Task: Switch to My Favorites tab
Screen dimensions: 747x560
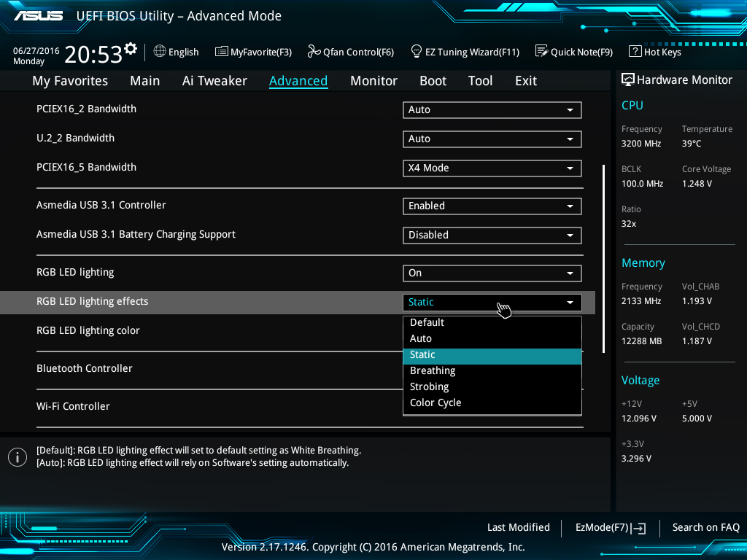Action: coord(70,81)
